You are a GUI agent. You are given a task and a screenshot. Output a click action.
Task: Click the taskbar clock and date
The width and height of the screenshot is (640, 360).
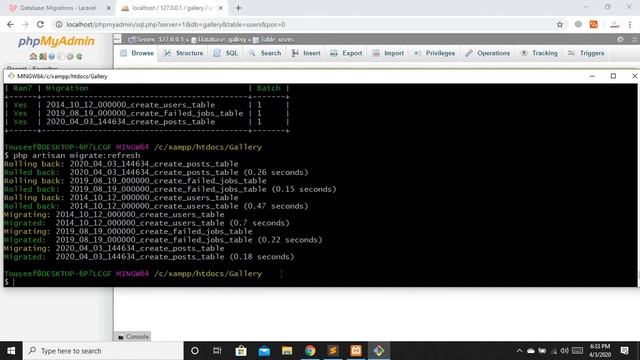[600, 351]
